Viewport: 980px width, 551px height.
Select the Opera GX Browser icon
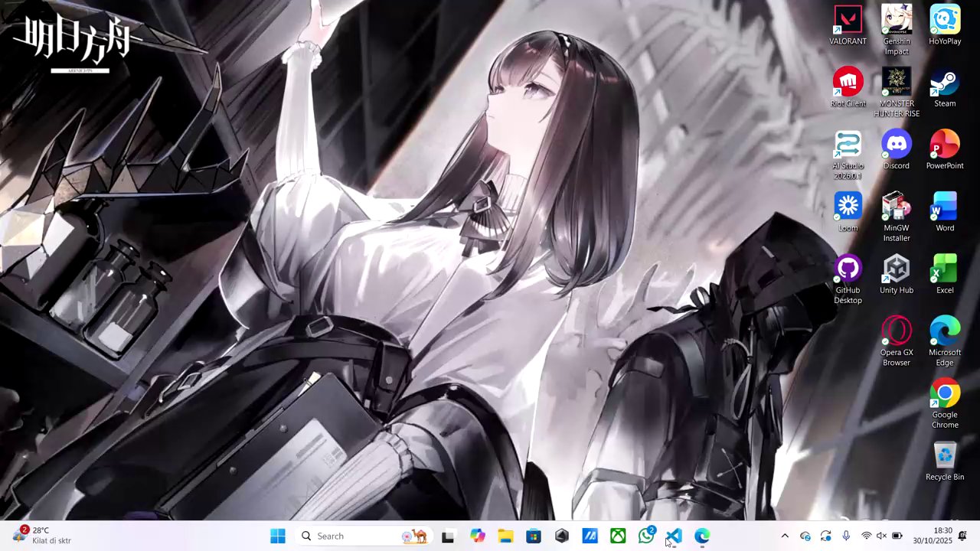pyautogui.click(x=897, y=342)
